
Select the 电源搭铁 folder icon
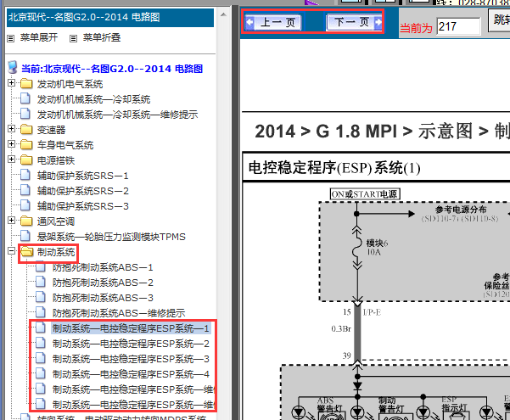[x=26, y=160]
